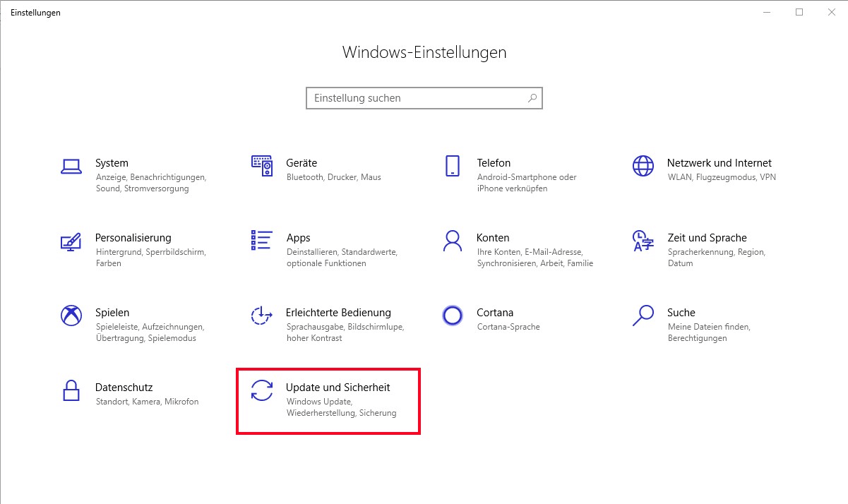Click "Anzeige, Benachrichtigungen, Sound, Stromversorgung" description

pos(150,183)
